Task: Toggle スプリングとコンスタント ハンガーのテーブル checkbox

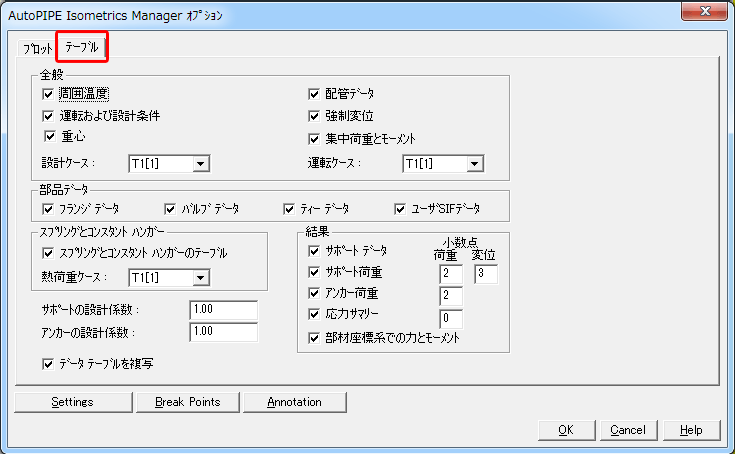Action: click(48, 253)
